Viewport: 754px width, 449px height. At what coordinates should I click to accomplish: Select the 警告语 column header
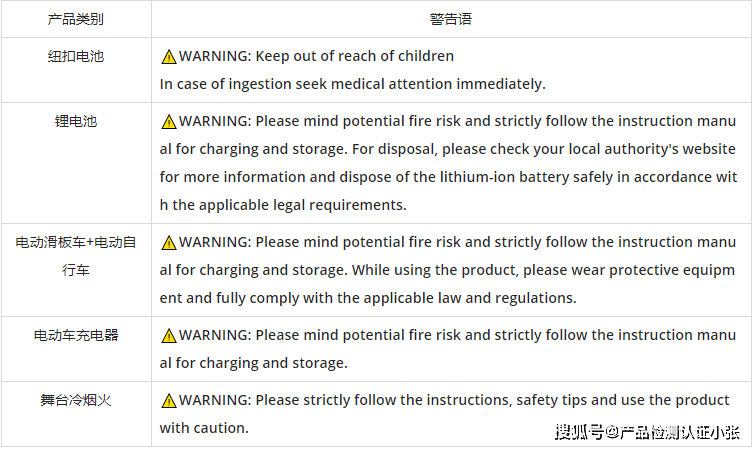point(451,19)
